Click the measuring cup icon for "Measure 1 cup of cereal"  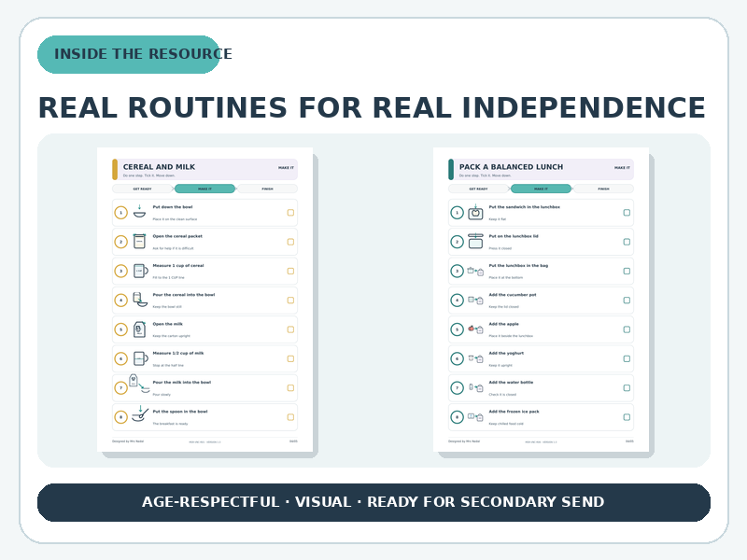click(x=141, y=271)
